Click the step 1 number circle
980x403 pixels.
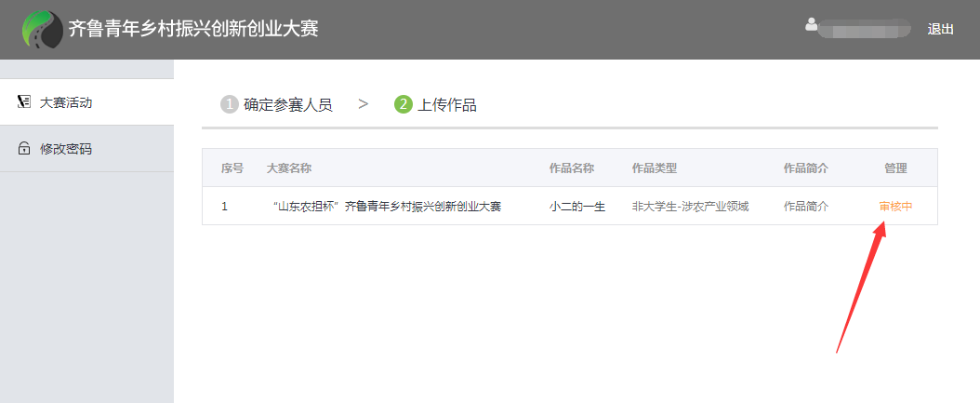pos(229,104)
